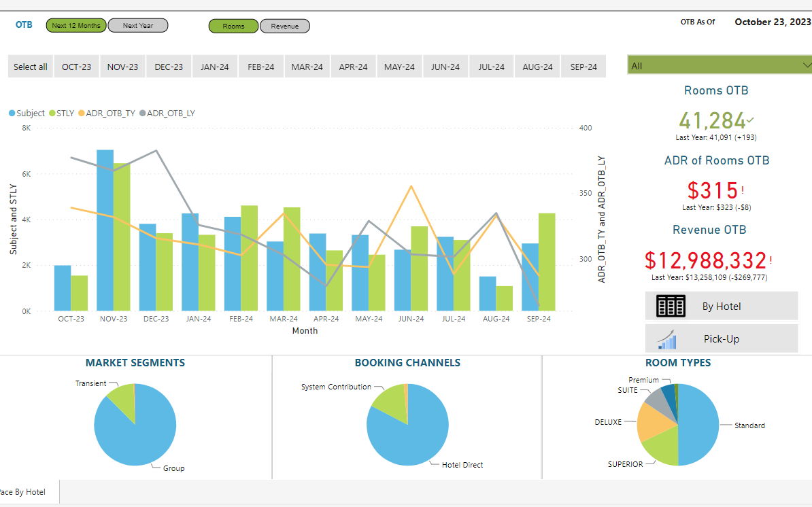Click the Select all months slicer
Viewport: 812px width, 507px height.
click(x=31, y=67)
